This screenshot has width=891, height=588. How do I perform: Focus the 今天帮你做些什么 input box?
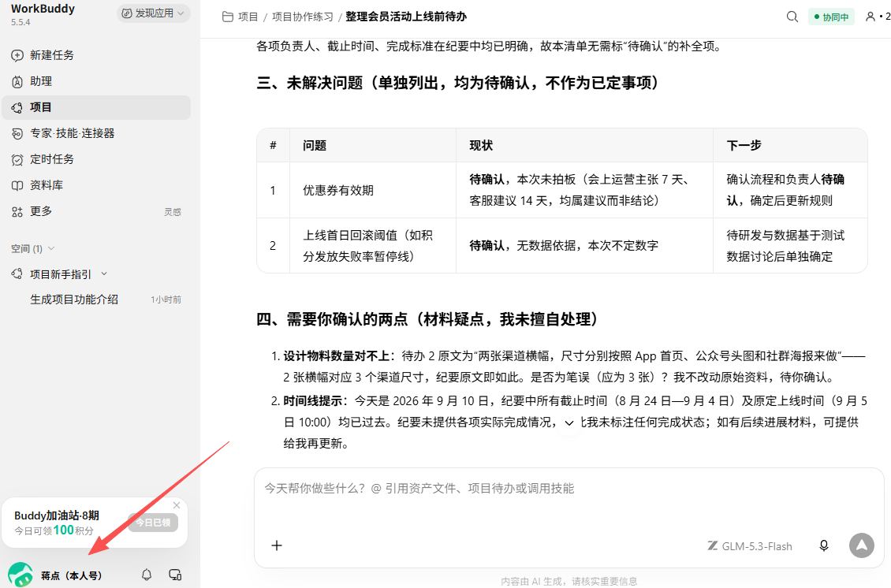tap(569, 489)
